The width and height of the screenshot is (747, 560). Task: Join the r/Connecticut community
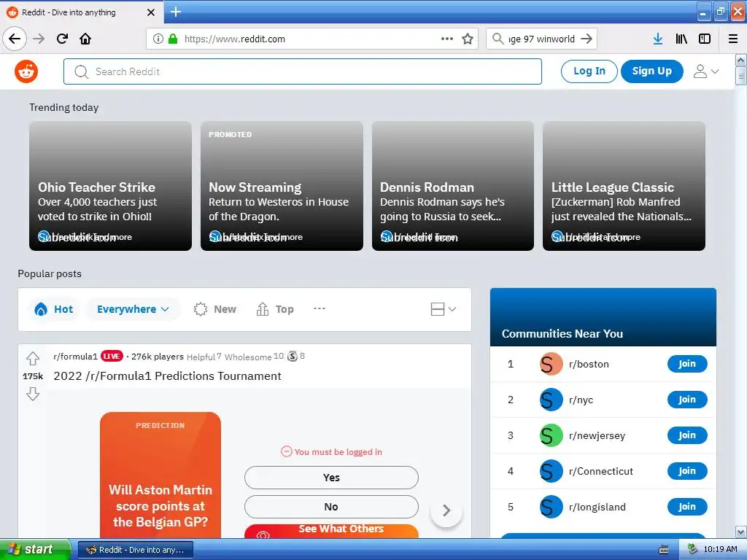[x=687, y=471]
